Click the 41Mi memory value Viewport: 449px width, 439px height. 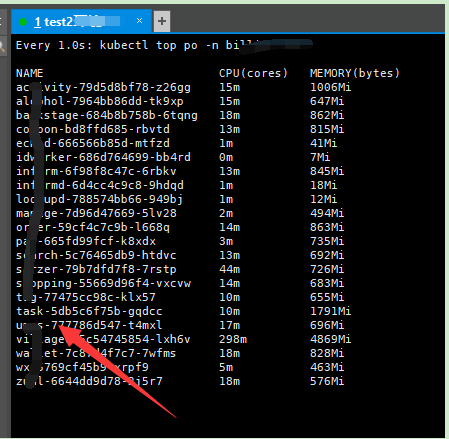point(323,143)
